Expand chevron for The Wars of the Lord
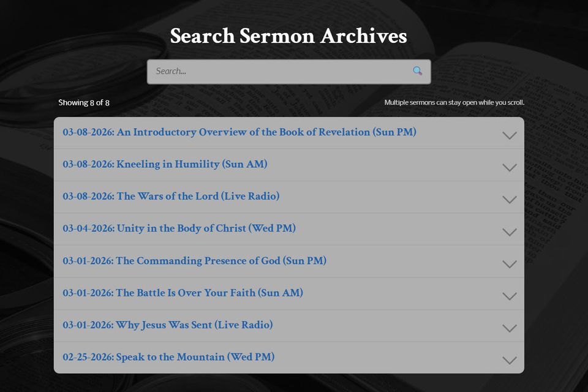Viewport: 588px width, 392px height. (x=509, y=200)
